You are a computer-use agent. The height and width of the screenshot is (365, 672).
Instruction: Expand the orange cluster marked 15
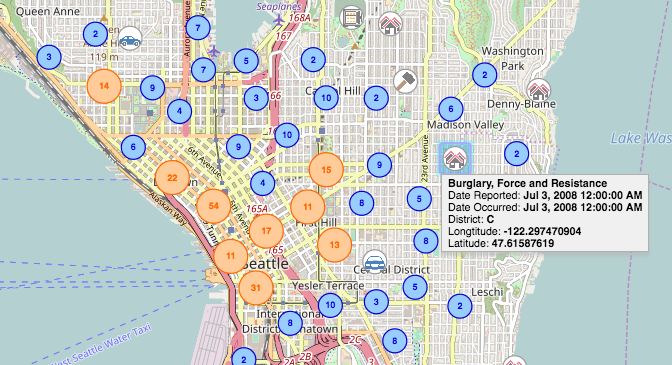click(326, 170)
